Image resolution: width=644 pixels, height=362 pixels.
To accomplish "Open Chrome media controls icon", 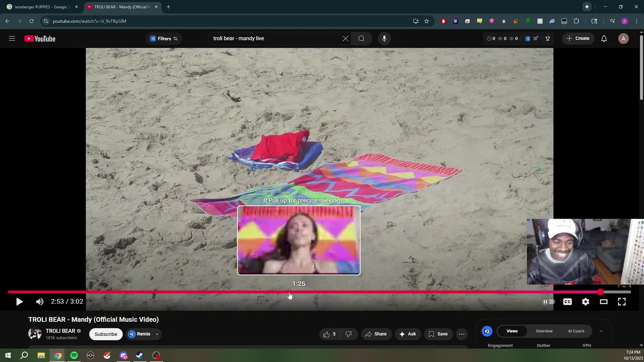I will 612,21.
